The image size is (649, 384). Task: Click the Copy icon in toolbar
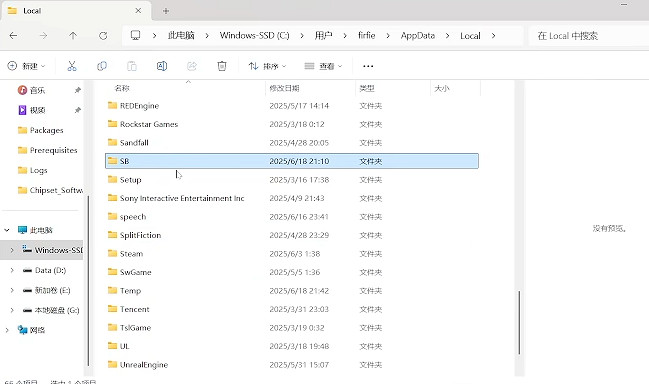[x=102, y=66]
